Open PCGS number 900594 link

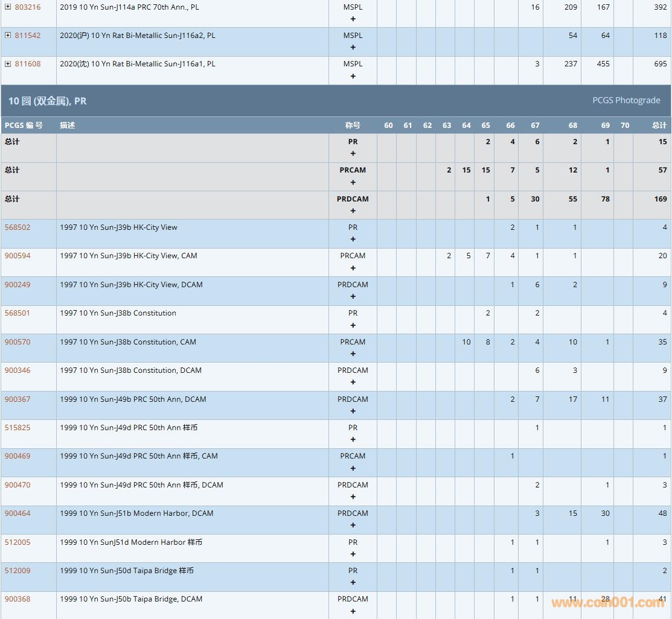pyautogui.click(x=18, y=256)
